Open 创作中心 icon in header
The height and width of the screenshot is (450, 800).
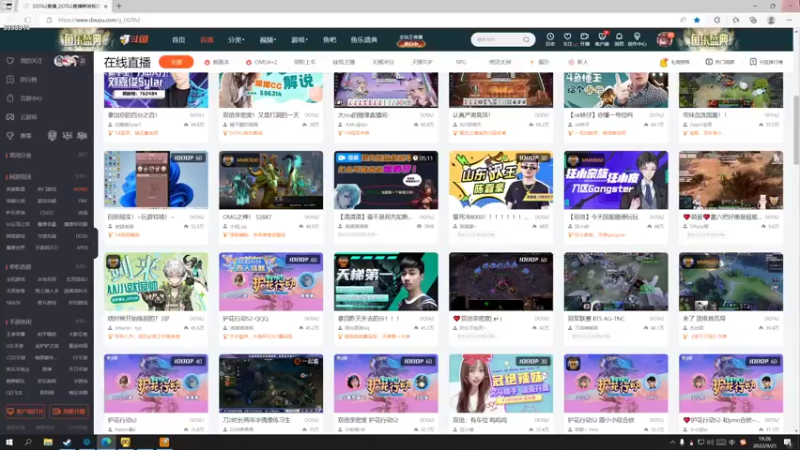pos(637,39)
